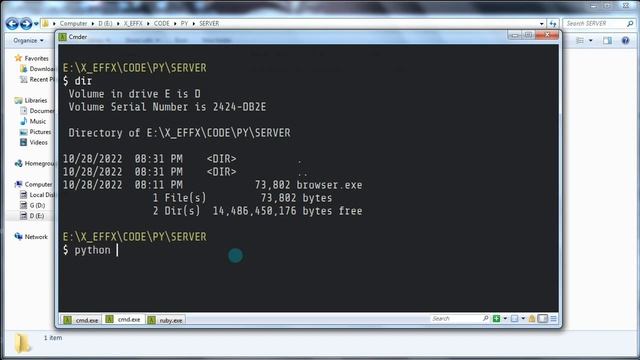Click the Music note icon in sidebar

pos(23,121)
